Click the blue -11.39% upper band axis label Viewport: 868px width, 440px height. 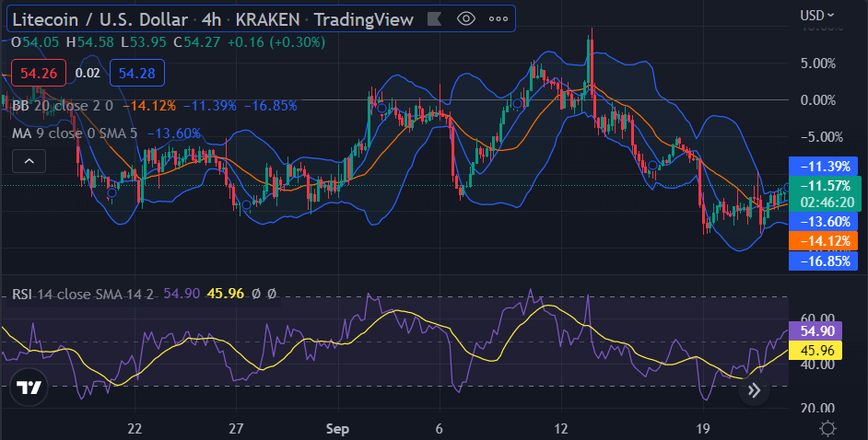[823, 166]
